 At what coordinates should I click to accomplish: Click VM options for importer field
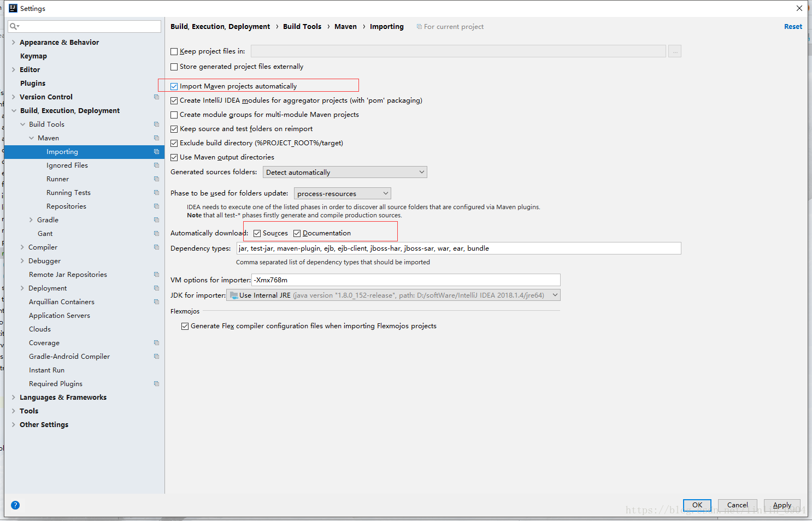point(406,280)
